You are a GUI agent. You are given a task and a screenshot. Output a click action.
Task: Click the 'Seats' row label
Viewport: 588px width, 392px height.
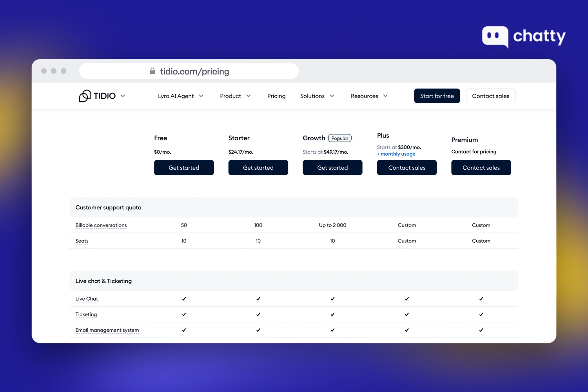[x=82, y=241]
